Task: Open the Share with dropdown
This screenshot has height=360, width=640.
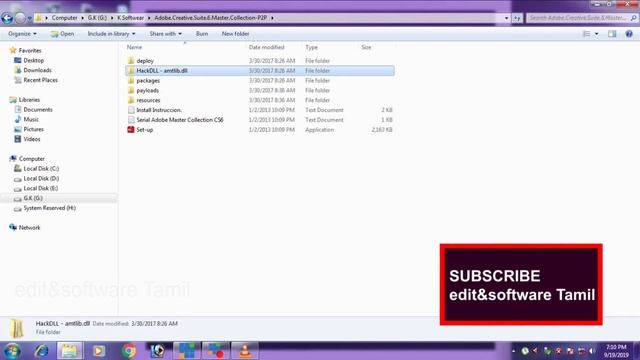Action: point(165,34)
